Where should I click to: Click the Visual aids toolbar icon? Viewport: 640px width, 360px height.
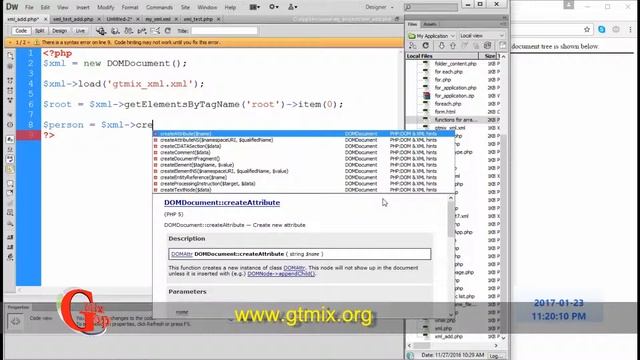point(155,31)
